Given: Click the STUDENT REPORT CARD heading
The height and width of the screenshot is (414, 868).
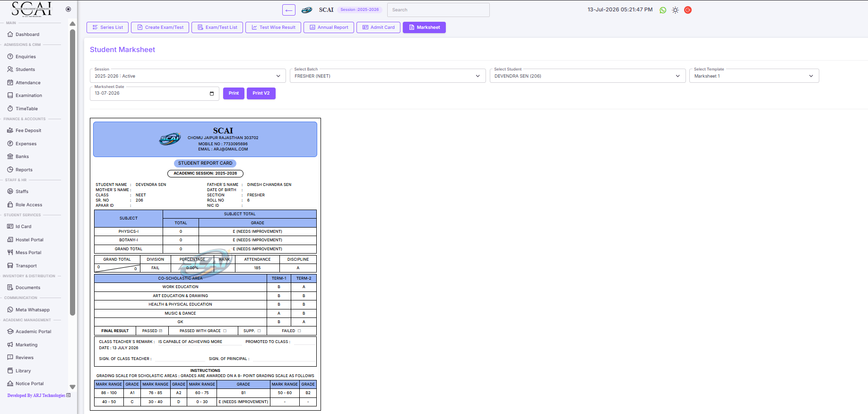Looking at the screenshot, I should click(205, 163).
